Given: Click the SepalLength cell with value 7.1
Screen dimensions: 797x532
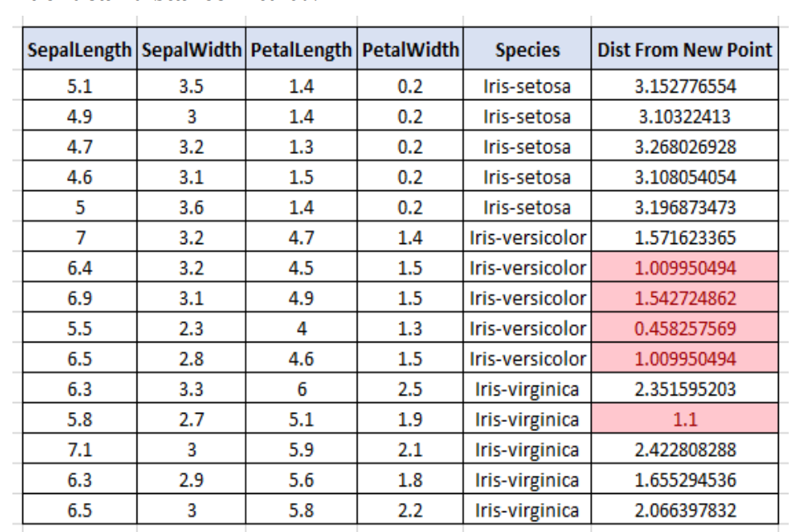Looking at the screenshot, I should 79,450.
